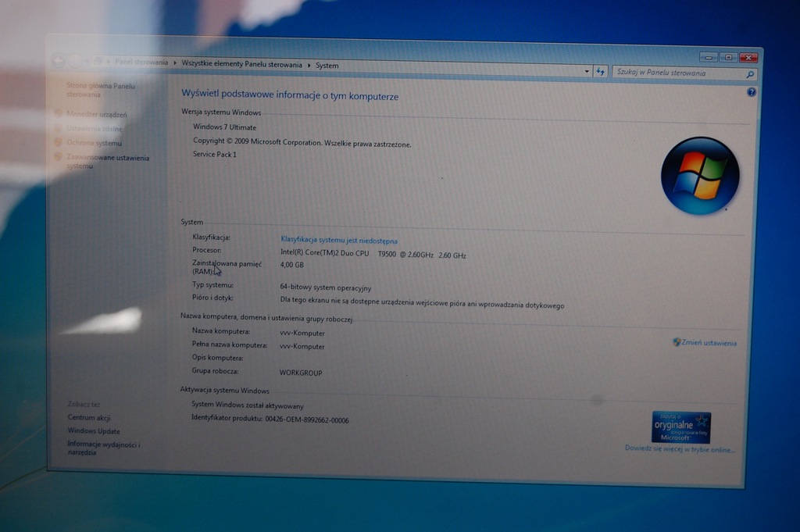Click the "64-bitowy system operacyjny" value

pos(326,287)
